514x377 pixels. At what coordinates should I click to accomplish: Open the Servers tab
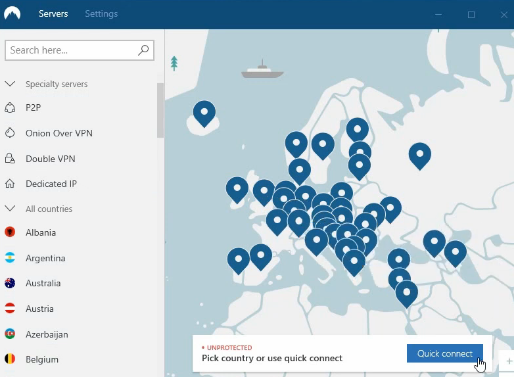coord(53,14)
